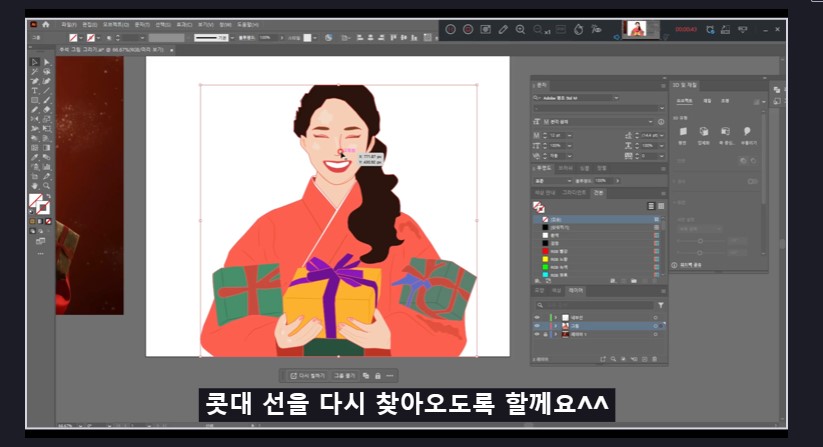
Task: Close the document tab
Action: coord(172,50)
